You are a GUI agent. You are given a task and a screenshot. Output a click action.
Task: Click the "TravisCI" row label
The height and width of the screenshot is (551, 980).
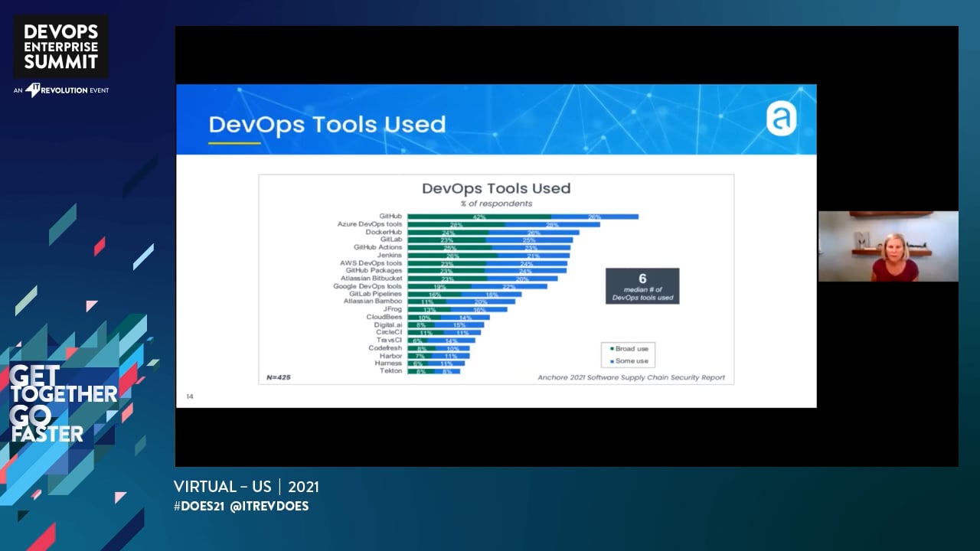pos(390,340)
